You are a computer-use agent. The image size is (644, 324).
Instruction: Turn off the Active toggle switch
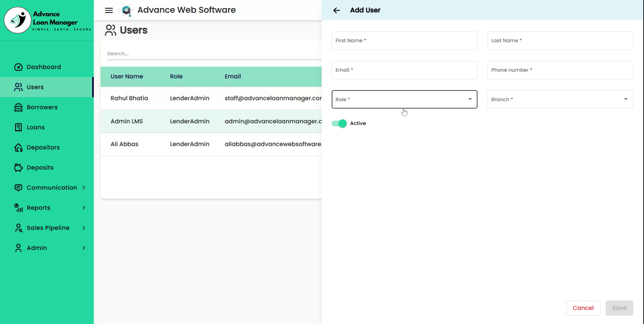coord(339,123)
